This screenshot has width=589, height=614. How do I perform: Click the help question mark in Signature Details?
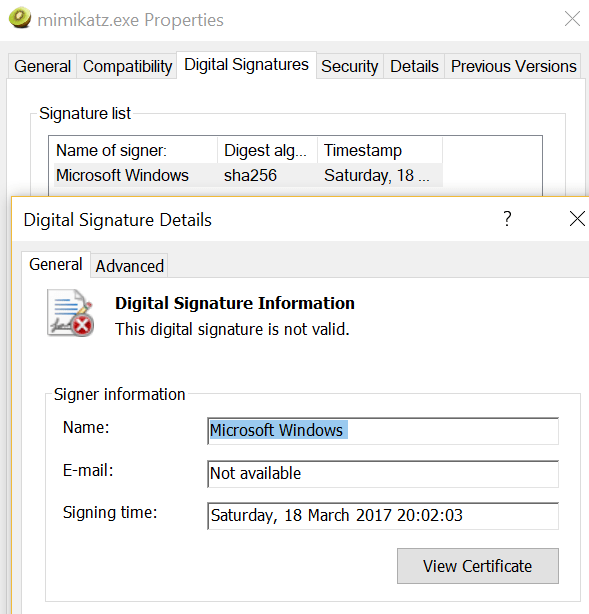pos(507,219)
